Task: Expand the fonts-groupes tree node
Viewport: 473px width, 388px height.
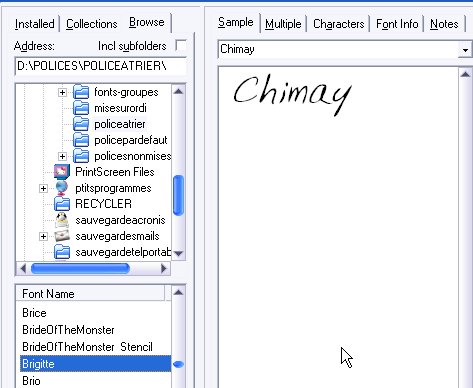Action: [62, 92]
